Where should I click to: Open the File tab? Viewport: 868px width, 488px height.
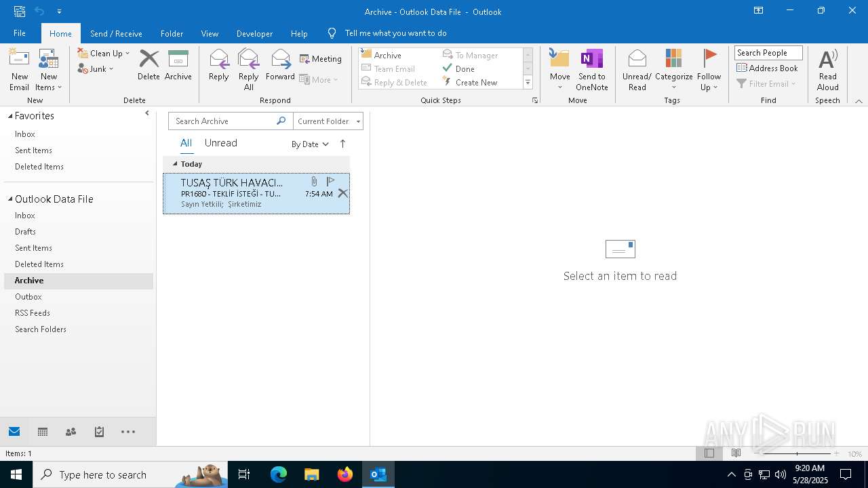point(20,33)
